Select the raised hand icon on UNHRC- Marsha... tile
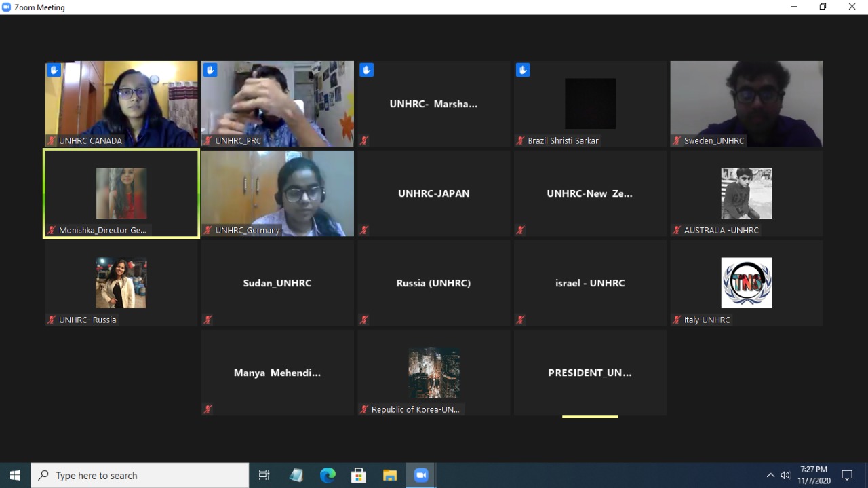 tap(367, 70)
